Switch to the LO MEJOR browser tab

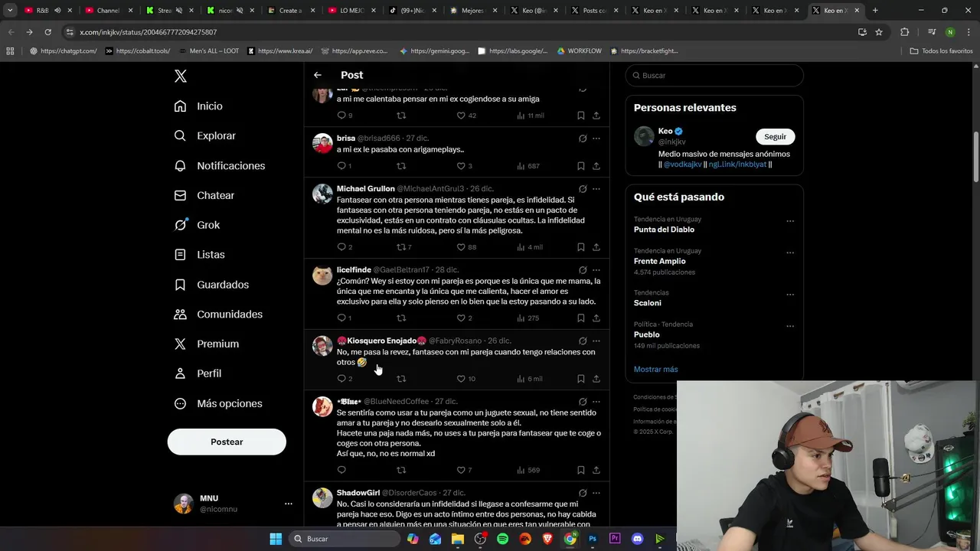click(350, 11)
